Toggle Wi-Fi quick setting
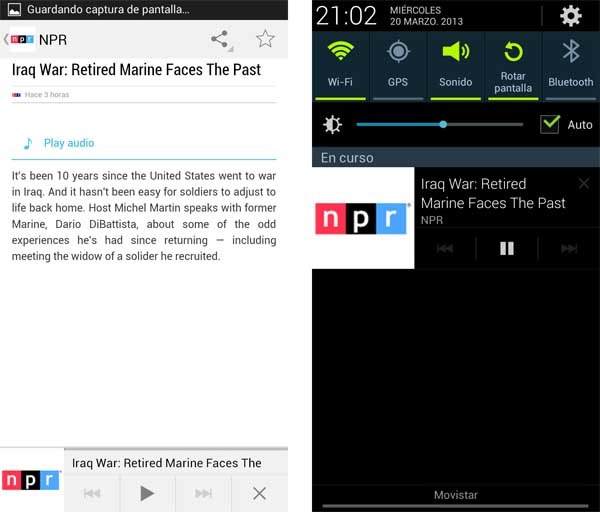The image size is (600, 512). 340,65
